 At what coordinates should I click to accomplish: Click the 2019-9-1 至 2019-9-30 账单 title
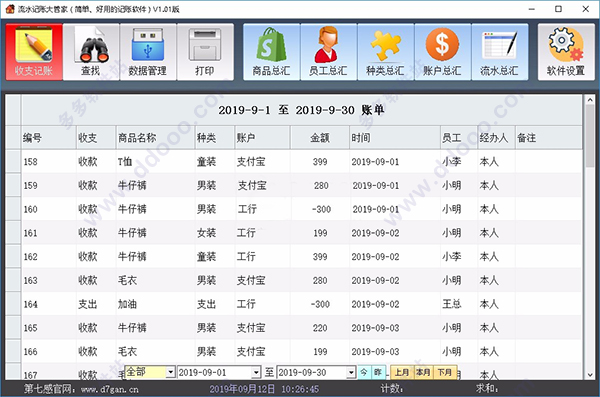coord(302,110)
